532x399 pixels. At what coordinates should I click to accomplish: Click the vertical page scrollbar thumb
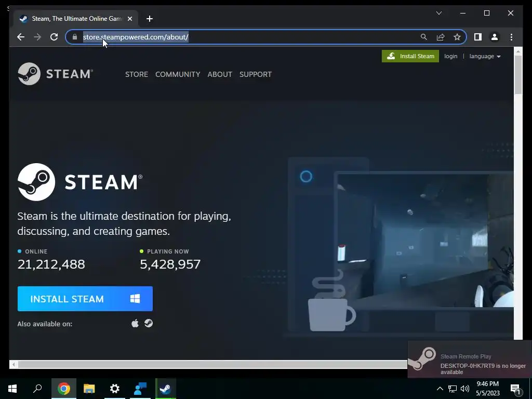pyautogui.click(x=518, y=75)
